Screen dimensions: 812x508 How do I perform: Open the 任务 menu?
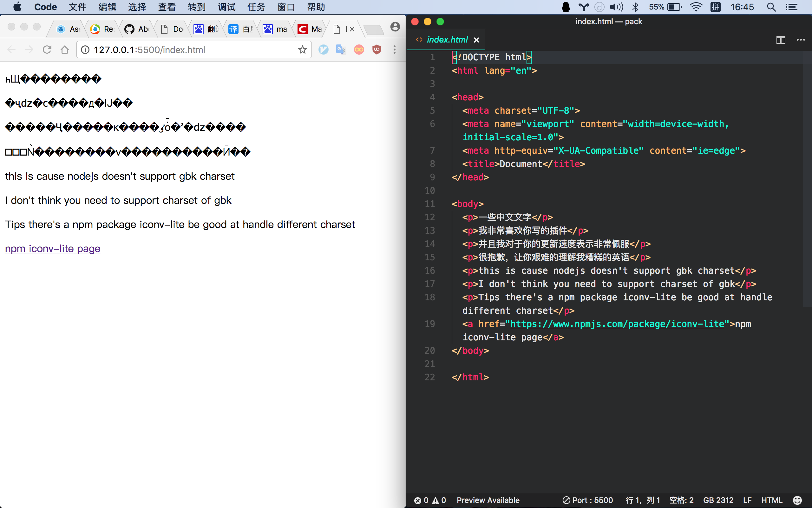pyautogui.click(x=257, y=7)
